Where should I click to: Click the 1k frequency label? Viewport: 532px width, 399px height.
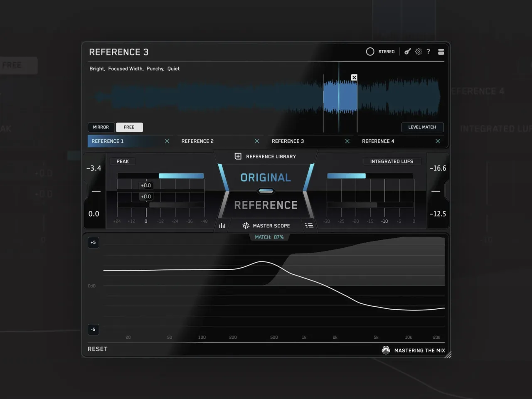click(304, 337)
